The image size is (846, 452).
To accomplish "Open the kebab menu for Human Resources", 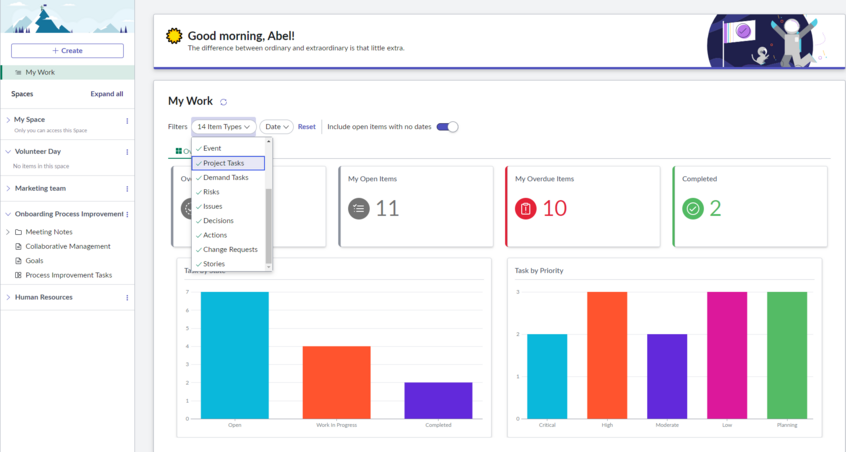I will coord(127,298).
